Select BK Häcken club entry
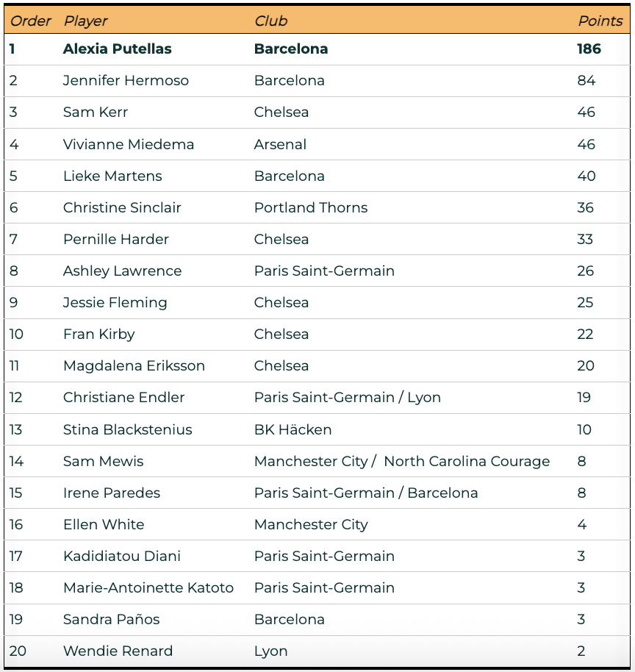Screen dimensions: 635x672 pos(293,430)
